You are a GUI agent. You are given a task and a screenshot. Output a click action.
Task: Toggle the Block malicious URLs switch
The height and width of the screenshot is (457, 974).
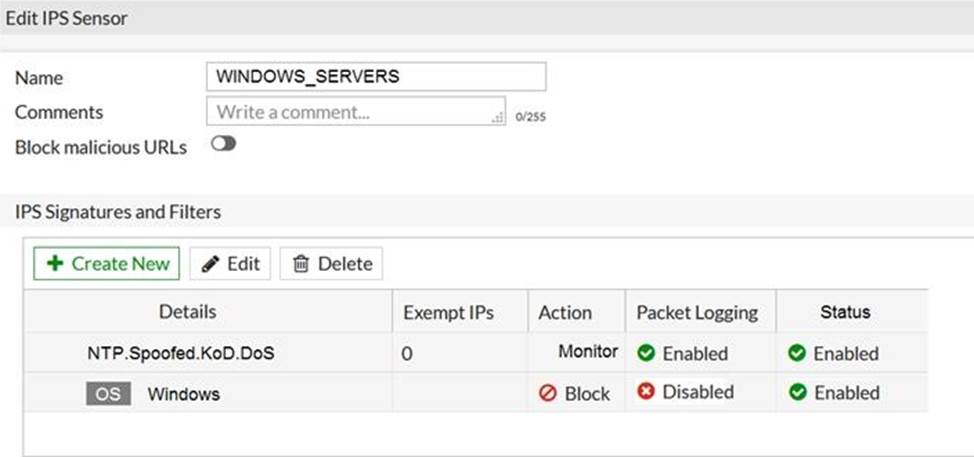pos(223,144)
